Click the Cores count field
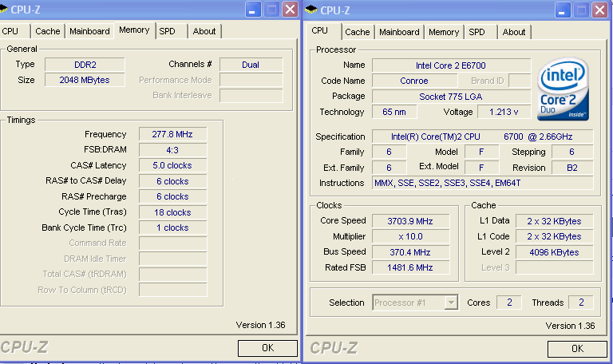The height and width of the screenshot is (364, 613). (x=509, y=303)
